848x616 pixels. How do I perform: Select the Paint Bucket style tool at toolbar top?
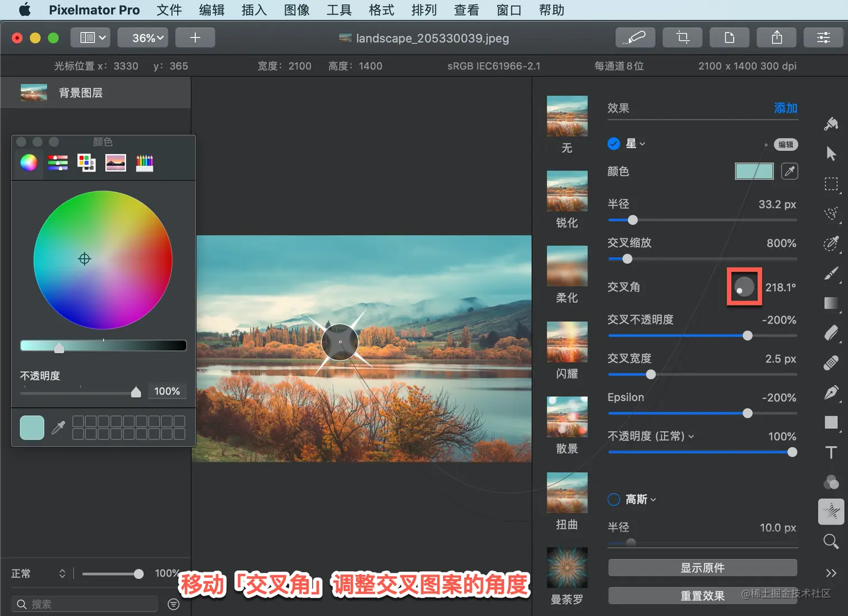(831, 124)
